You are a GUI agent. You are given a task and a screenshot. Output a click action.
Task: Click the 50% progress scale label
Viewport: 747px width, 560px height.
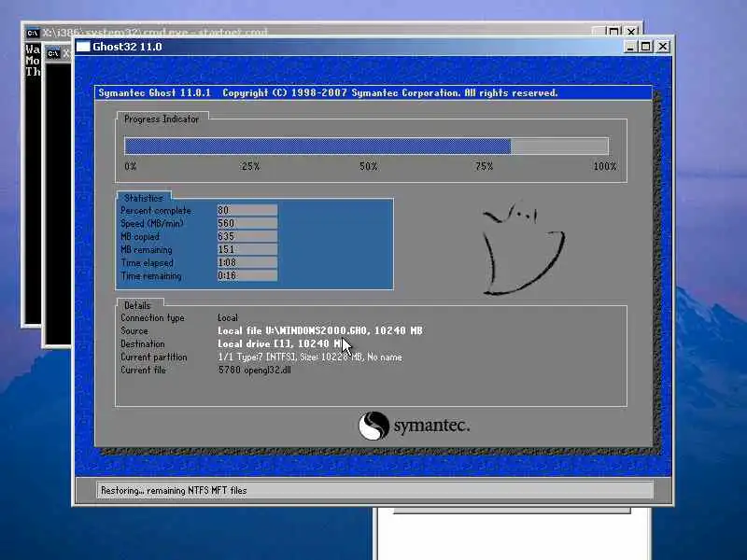pos(368,166)
